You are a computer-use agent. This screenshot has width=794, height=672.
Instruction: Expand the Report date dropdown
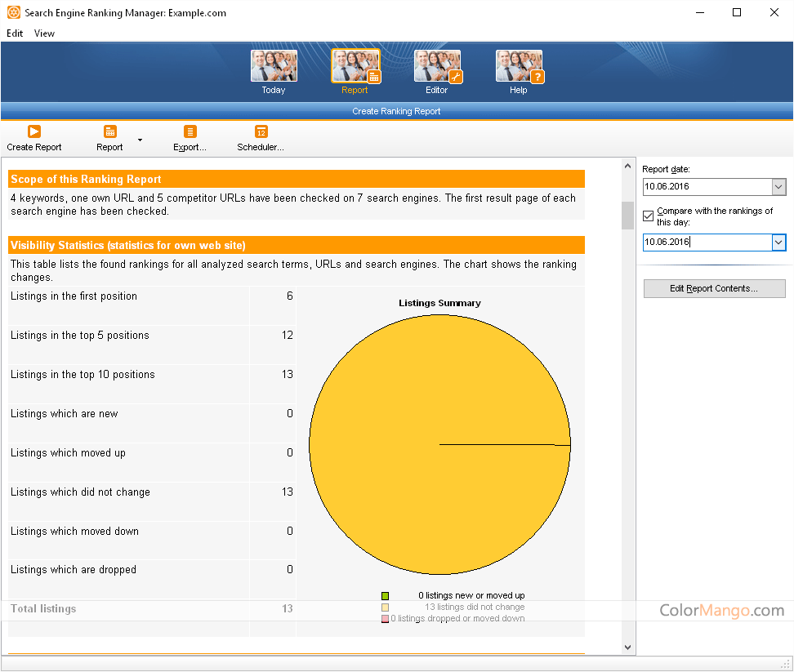(778, 187)
